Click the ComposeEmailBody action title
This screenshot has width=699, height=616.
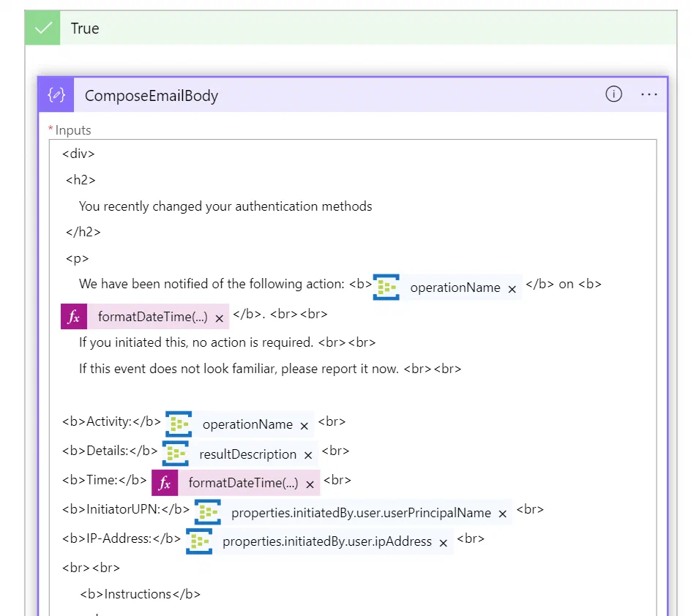(x=152, y=95)
